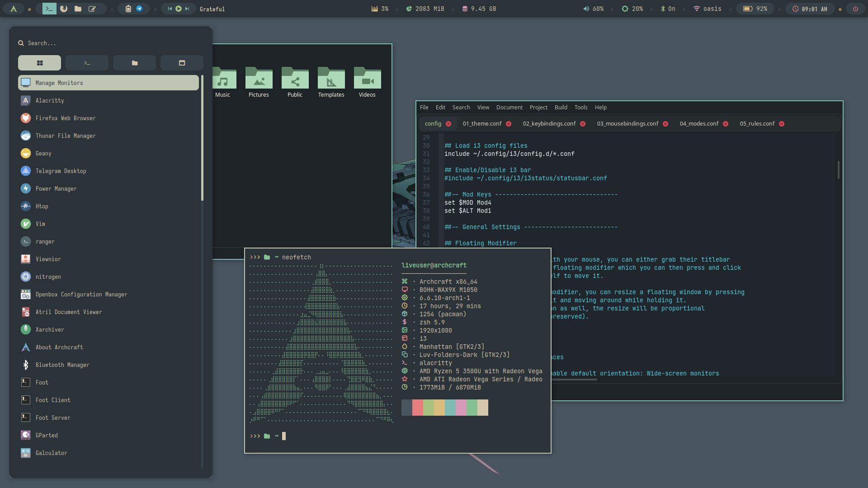Close the 01_theme.conf tab

point(509,124)
